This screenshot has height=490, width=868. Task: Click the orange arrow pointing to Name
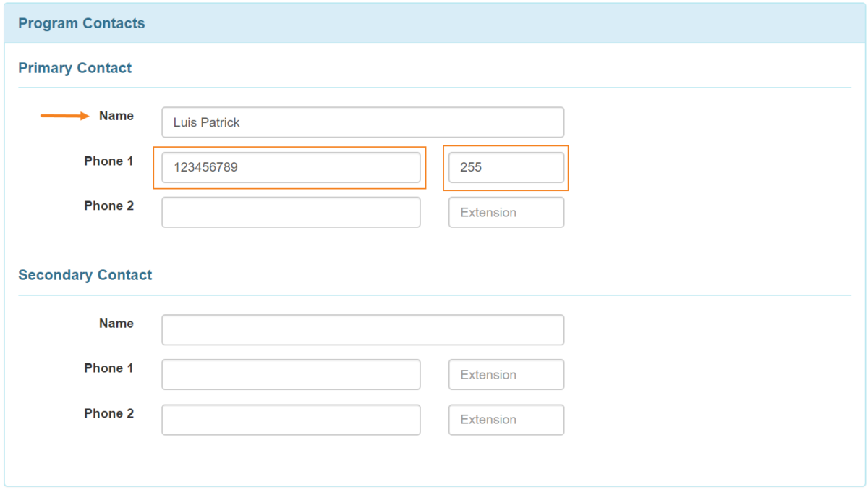[65, 116]
